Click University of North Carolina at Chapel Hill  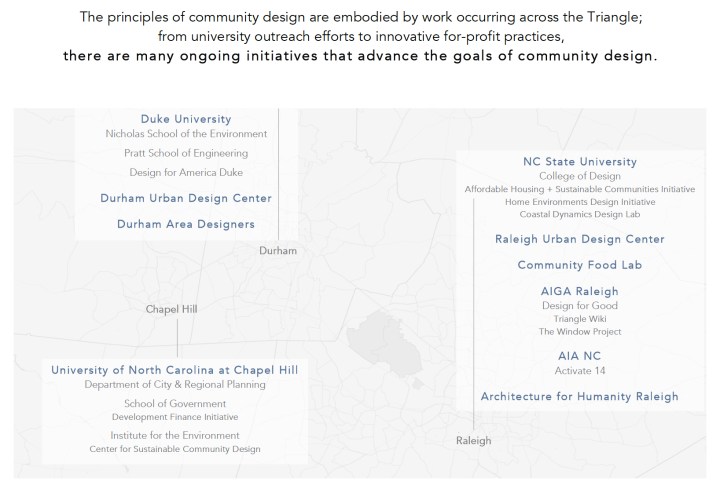[x=174, y=370]
